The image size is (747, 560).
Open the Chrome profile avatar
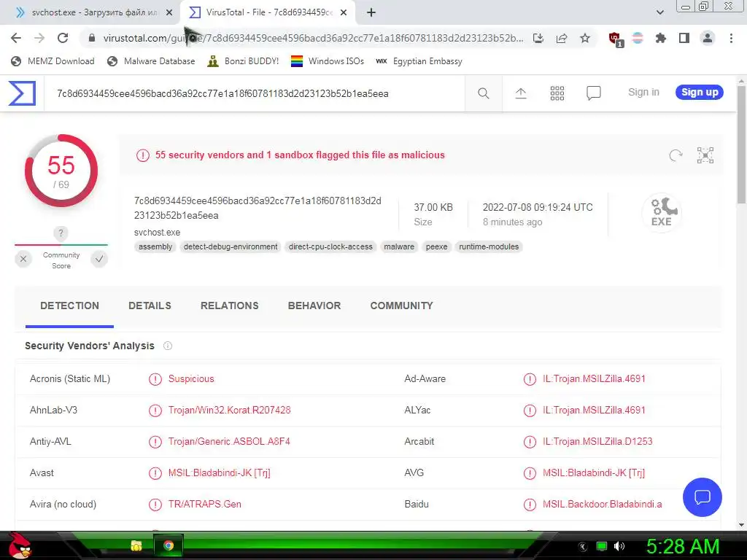click(x=708, y=38)
